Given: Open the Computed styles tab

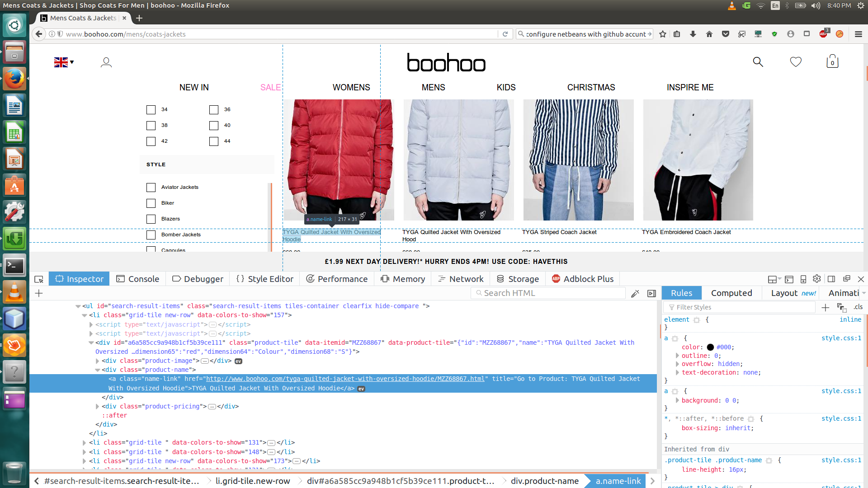Looking at the screenshot, I should click(731, 293).
